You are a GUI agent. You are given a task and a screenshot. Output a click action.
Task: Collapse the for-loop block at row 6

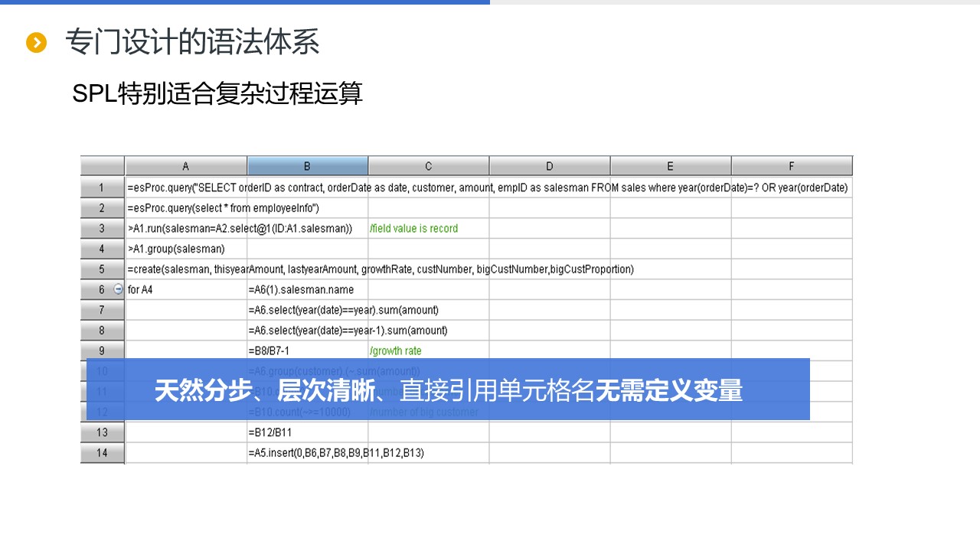point(118,289)
